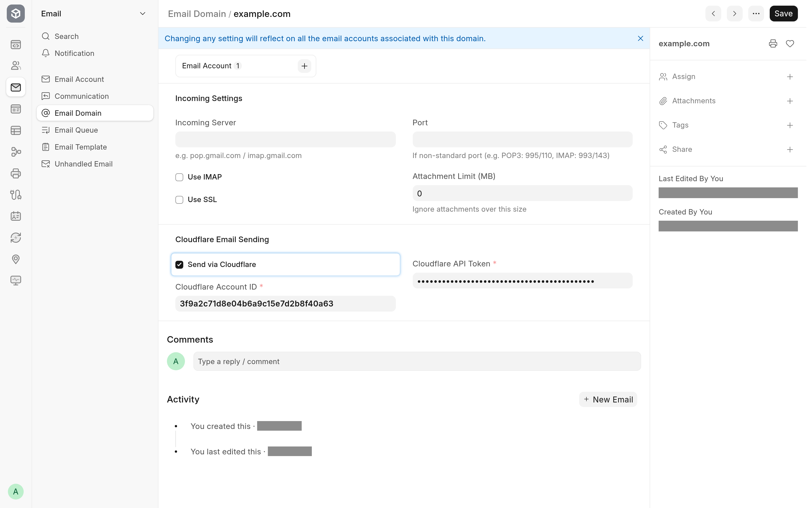Click the Cloudflare API Token field
This screenshot has height=508, width=812.
(522, 281)
